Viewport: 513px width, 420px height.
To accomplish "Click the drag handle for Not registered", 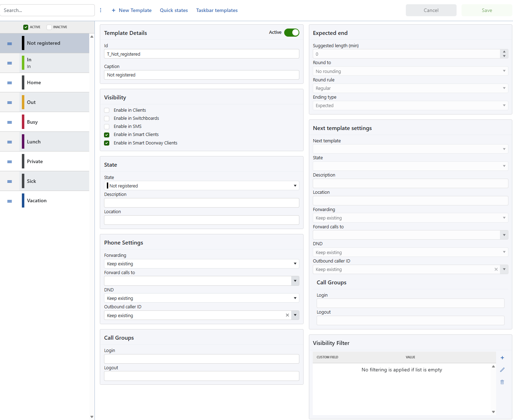I will pyautogui.click(x=10, y=43).
